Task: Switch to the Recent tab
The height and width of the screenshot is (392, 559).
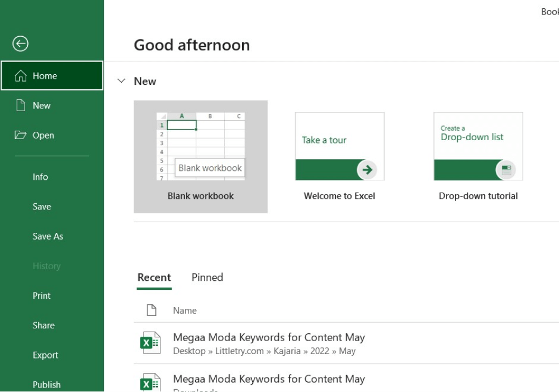Action: (154, 278)
